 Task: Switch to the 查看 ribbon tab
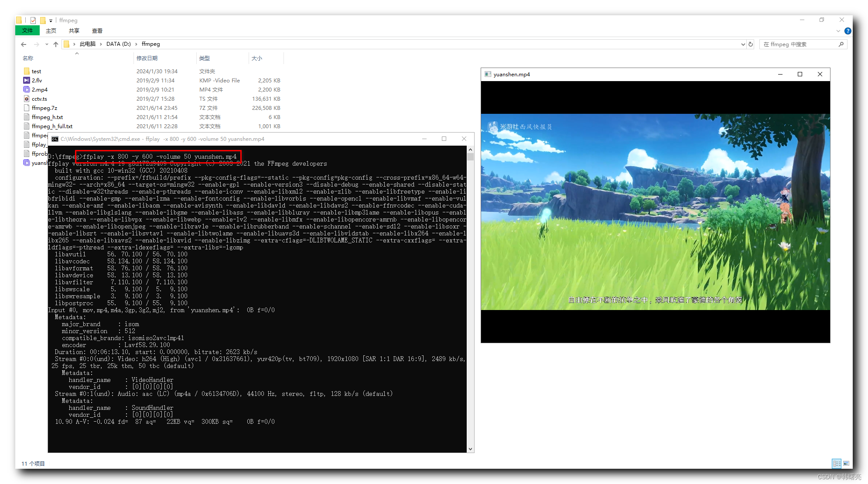tap(97, 31)
